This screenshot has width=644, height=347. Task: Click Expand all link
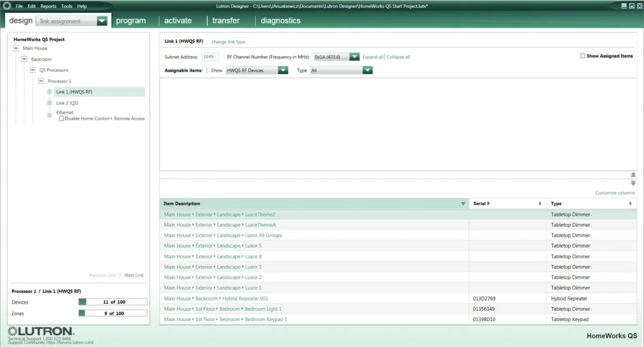click(373, 57)
